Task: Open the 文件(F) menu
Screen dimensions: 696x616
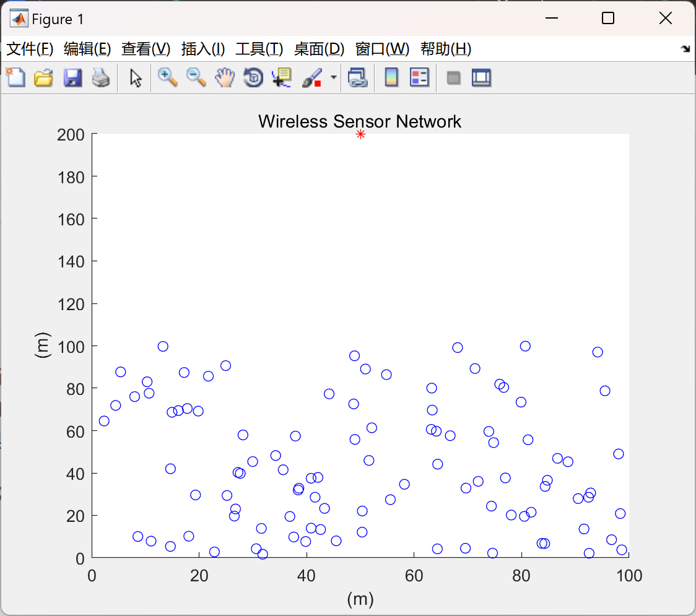Action: pos(30,49)
